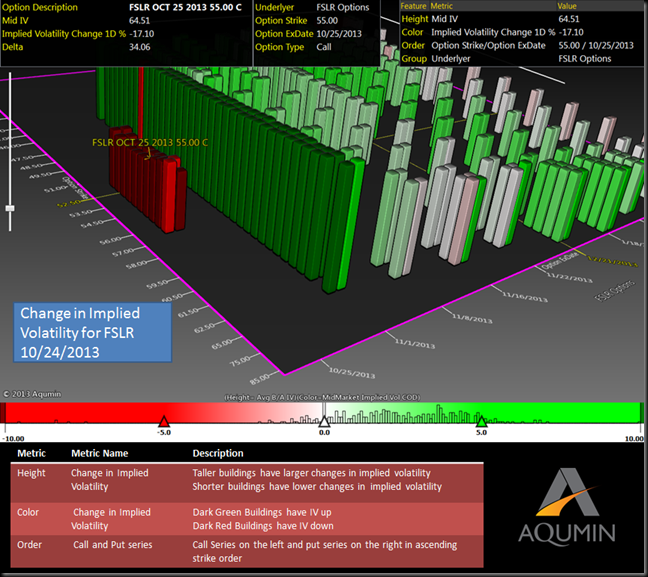Click the 85.00 strike axis label
This screenshot has height=577, width=648.
(x=260, y=379)
